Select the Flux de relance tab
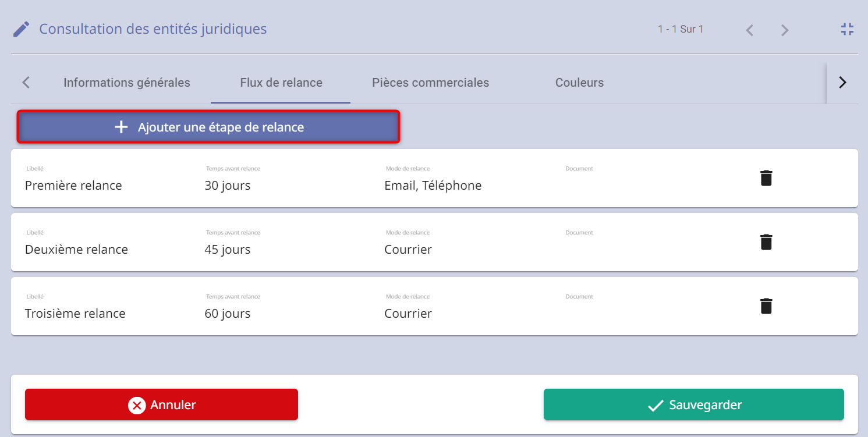This screenshot has height=437, width=868. pyautogui.click(x=281, y=83)
